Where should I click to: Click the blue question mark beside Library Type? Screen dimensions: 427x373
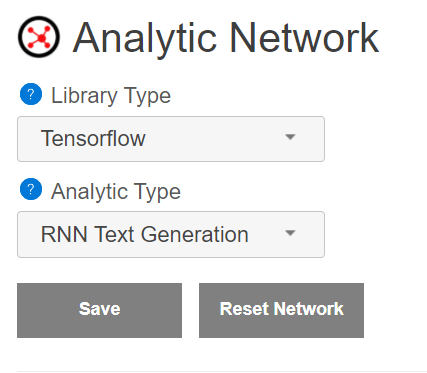[31, 94]
